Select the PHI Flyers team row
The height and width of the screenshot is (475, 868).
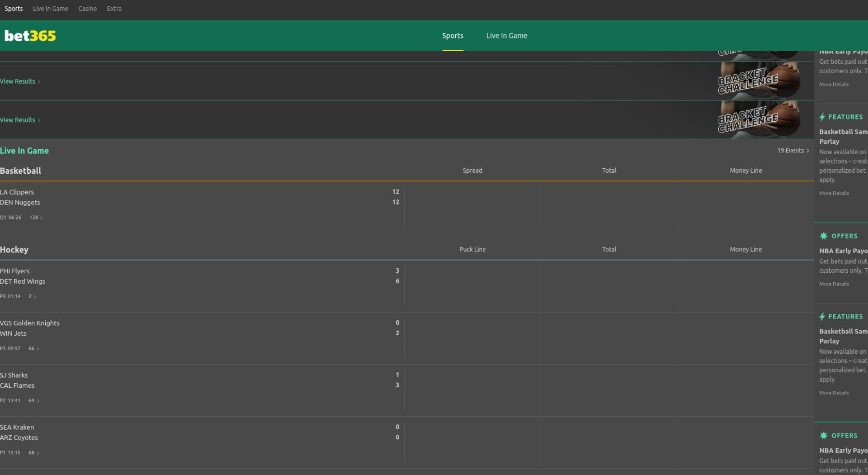point(14,271)
